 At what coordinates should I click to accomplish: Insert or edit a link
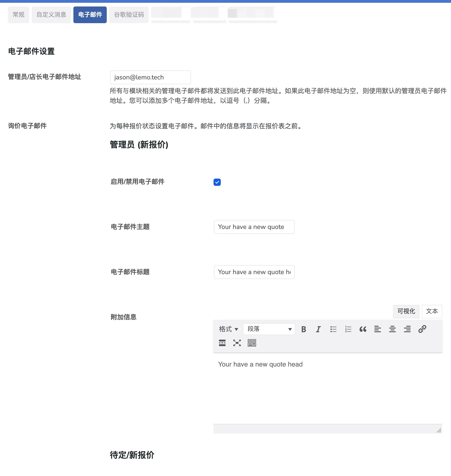pos(422,329)
